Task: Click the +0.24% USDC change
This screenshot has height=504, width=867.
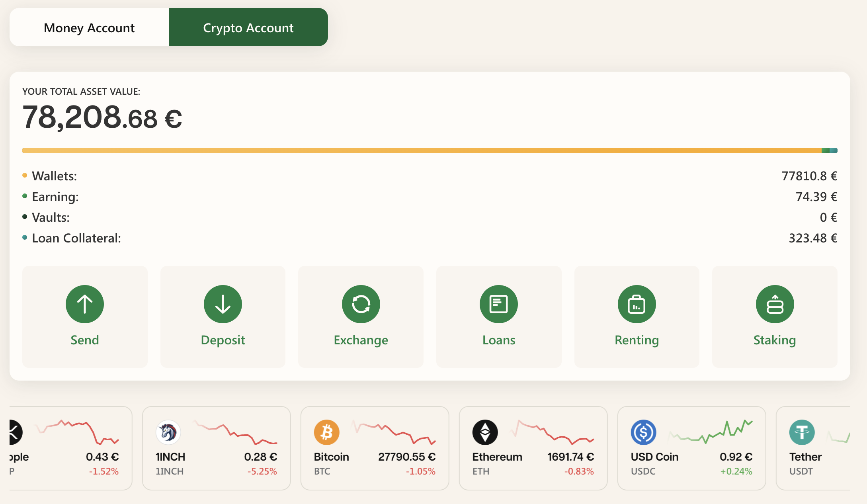Action: (x=736, y=471)
